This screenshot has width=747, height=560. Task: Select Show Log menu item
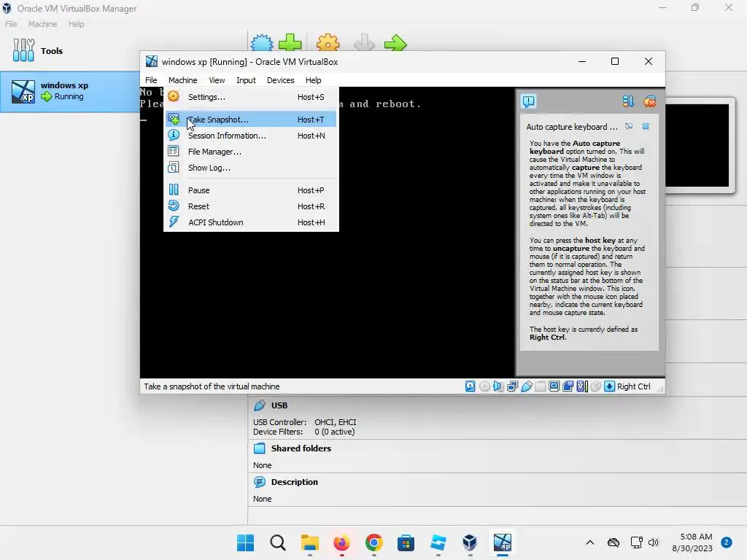coord(251,168)
